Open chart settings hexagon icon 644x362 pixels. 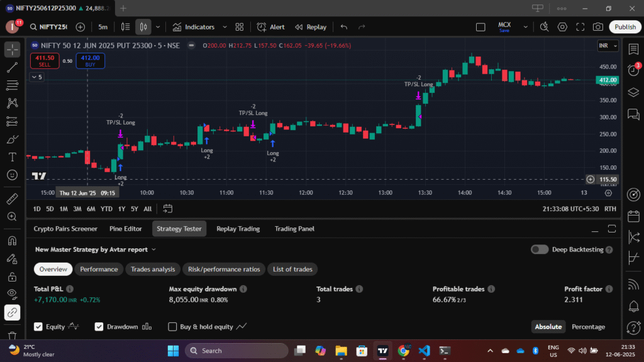tap(562, 27)
